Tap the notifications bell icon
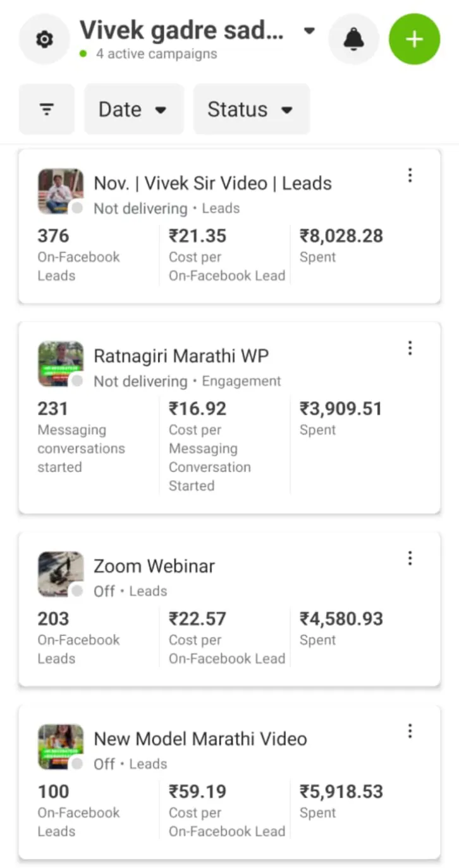The width and height of the screenshot is (459, 868). 353,40
